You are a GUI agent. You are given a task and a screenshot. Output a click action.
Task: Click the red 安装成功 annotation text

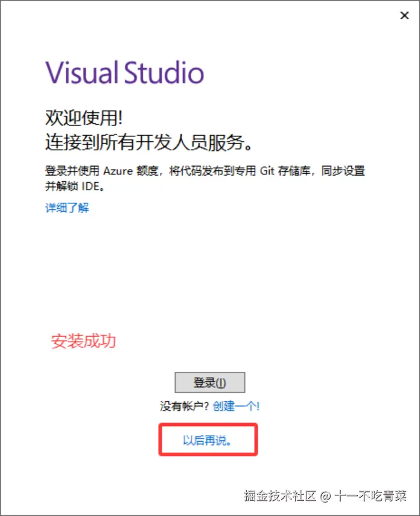tap(83, 341)
